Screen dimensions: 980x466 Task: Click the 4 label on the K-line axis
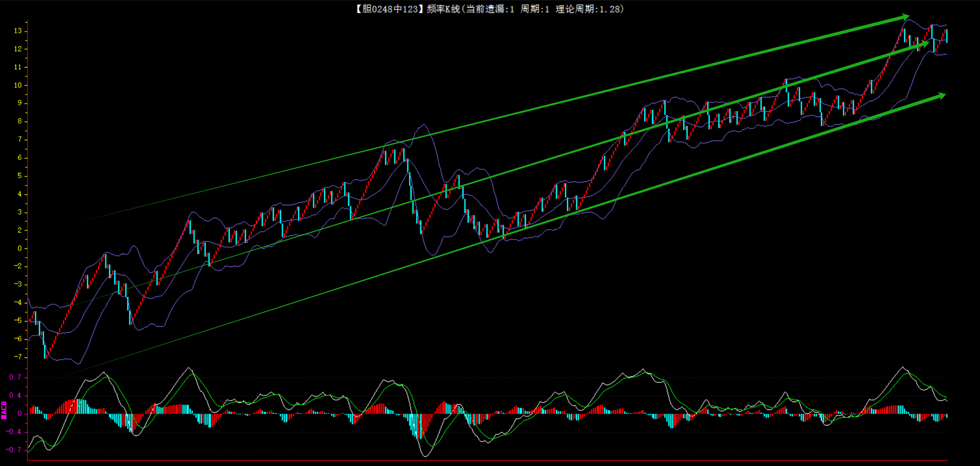(20, 194)
